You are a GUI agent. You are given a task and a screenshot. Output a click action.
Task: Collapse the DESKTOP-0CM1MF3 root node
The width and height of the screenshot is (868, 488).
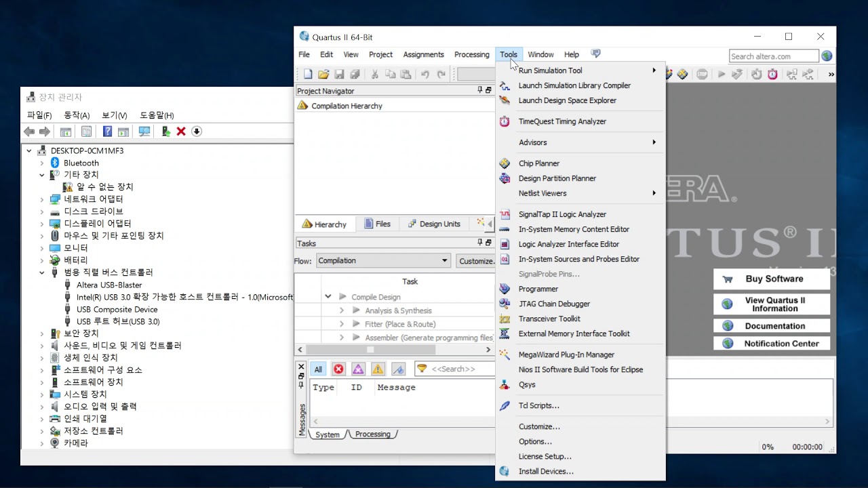point(29,151)
